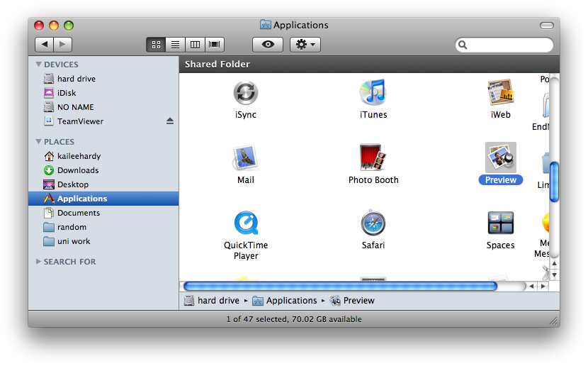Select the iTunes app icon
The image size is (588, 366).
(373, 92)
